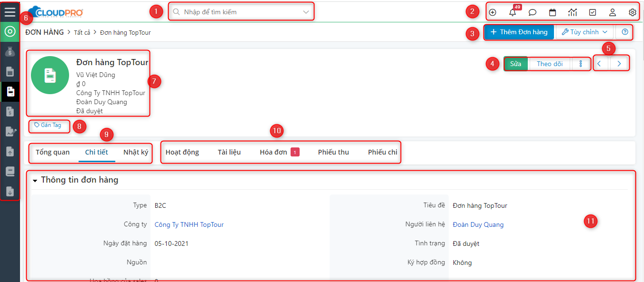Select the highlighted order document sidebar icon
The image size is (644, 282).
coord(10,92)
